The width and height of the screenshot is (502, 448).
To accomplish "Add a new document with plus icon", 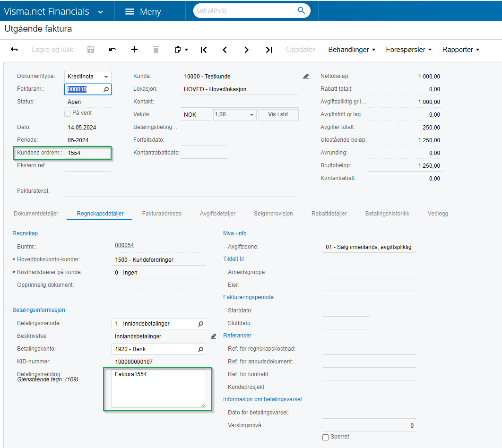I will (x=134, y=50).
